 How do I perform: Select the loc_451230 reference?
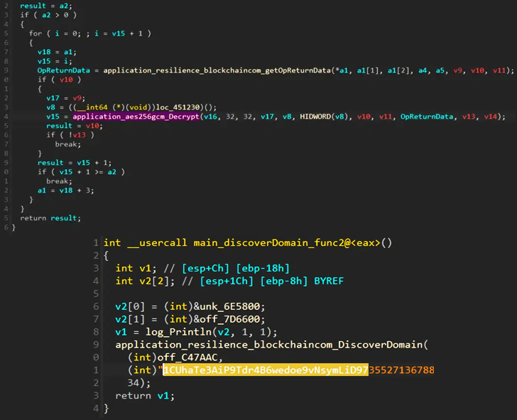tap(178, 107)
